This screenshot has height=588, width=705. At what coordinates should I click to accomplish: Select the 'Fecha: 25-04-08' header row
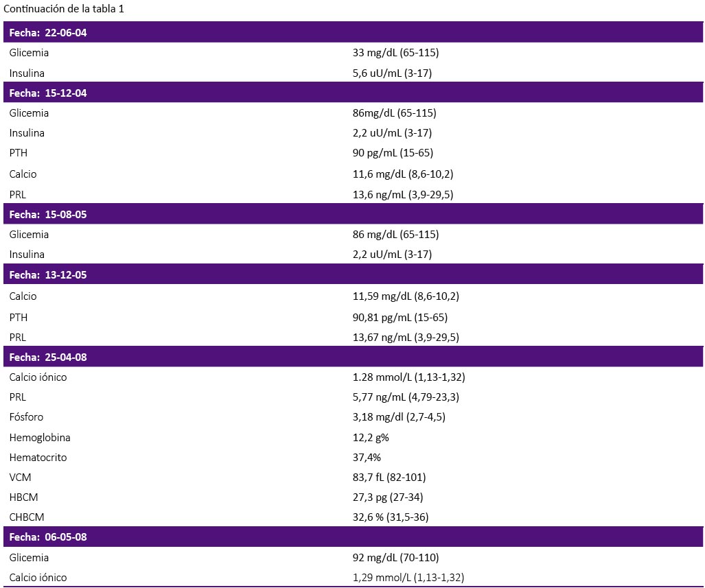353,357
